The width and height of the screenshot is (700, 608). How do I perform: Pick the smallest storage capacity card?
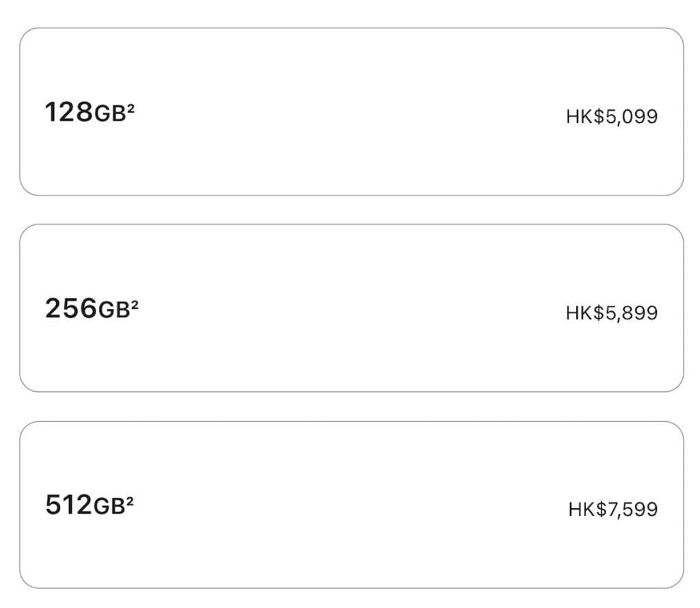point(351,112)
